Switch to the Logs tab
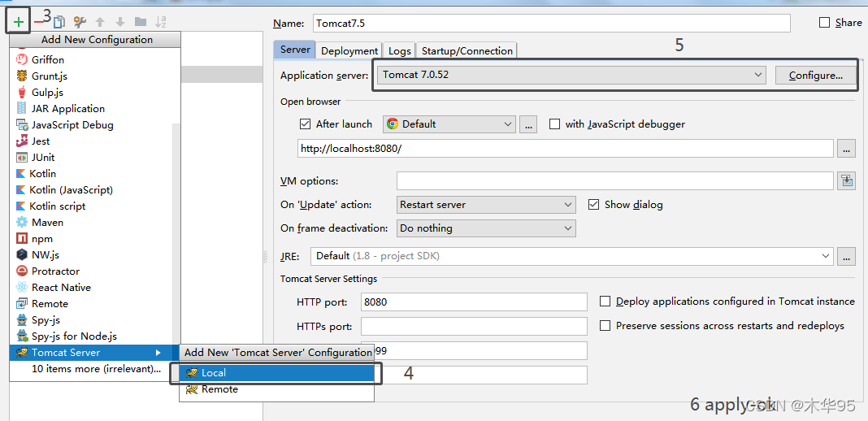 pos(399,50)
